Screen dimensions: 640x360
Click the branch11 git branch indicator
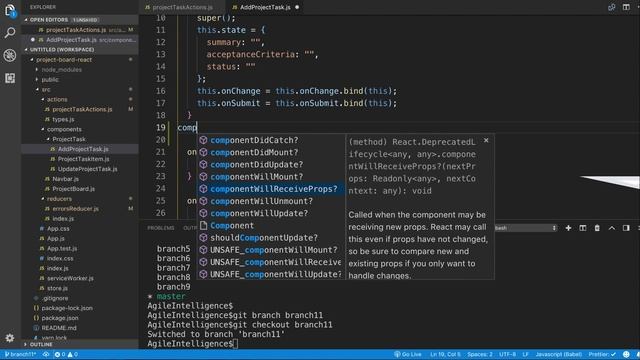click(x=20, y=354)
